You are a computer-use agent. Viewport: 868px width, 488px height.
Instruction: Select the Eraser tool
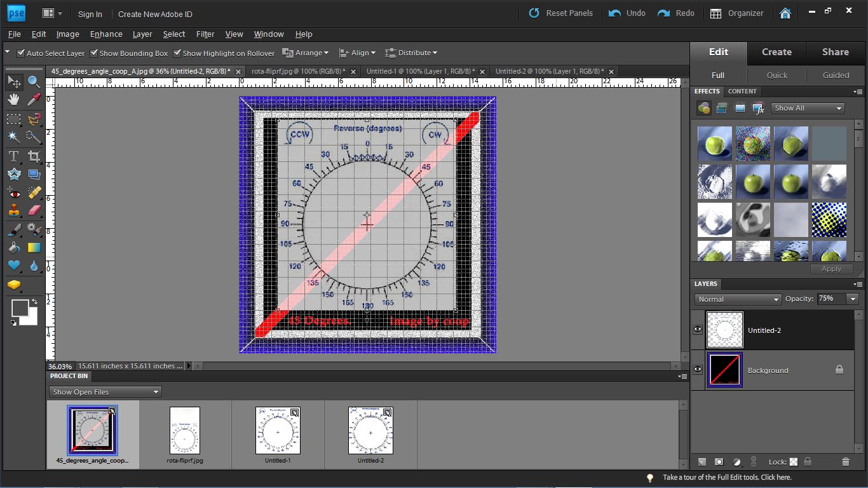click(34, 210)
